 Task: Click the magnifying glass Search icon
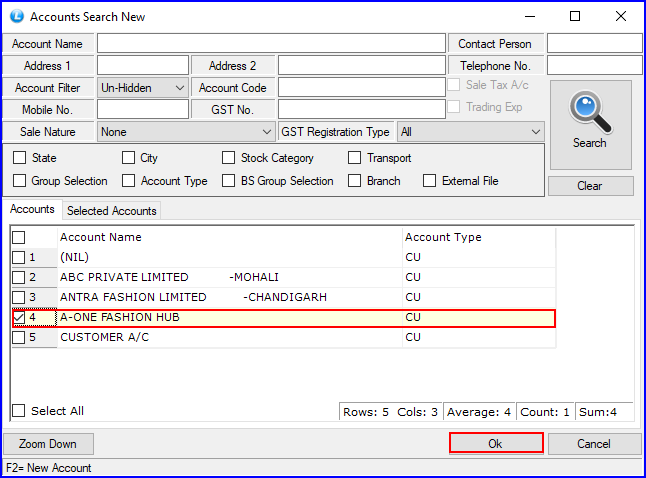coord(589,112)
